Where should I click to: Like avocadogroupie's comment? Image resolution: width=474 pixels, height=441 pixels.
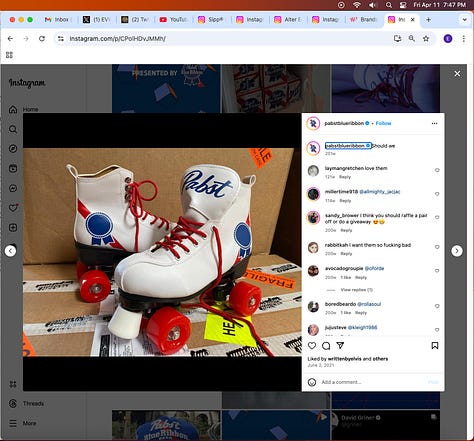coord(437,271)
